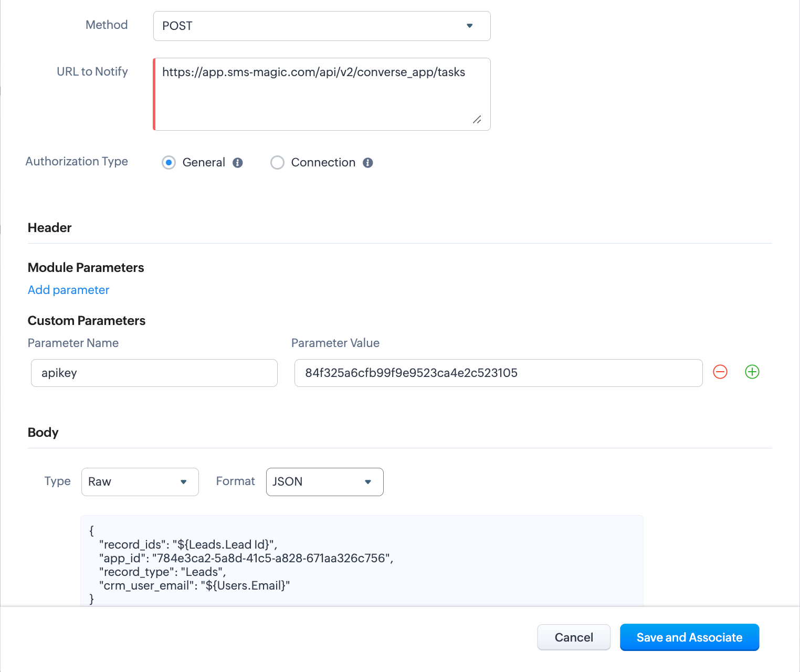The image size is (800, 672).
Task: Click the Cancel button
Action: [x=574, y=637]
